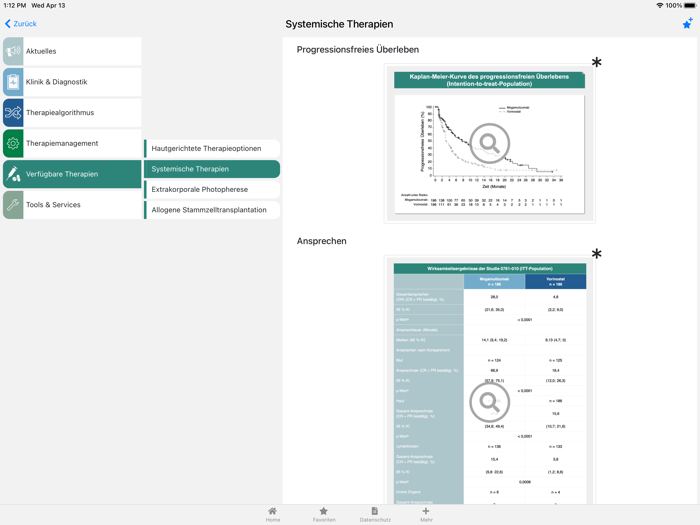Image resolution: width=700 pixels, height=525 pixels.
Task: Open Allogene Stammzelltransplantation submenu
Action: pyautogui.click(x=212, y=210)
